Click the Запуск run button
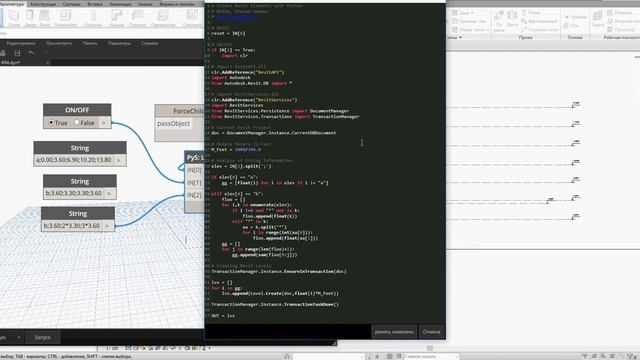 (x=42, y=337)
